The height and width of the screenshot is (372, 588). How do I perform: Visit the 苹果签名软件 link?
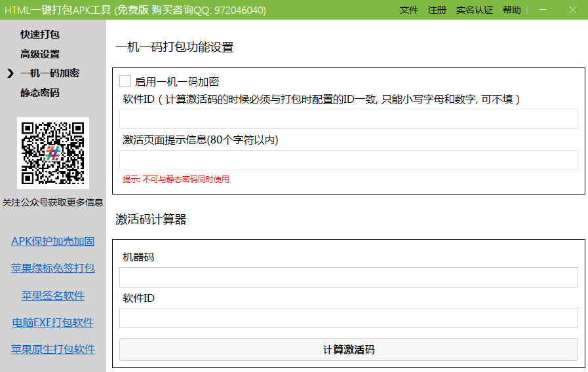click(x=53, y=295)
